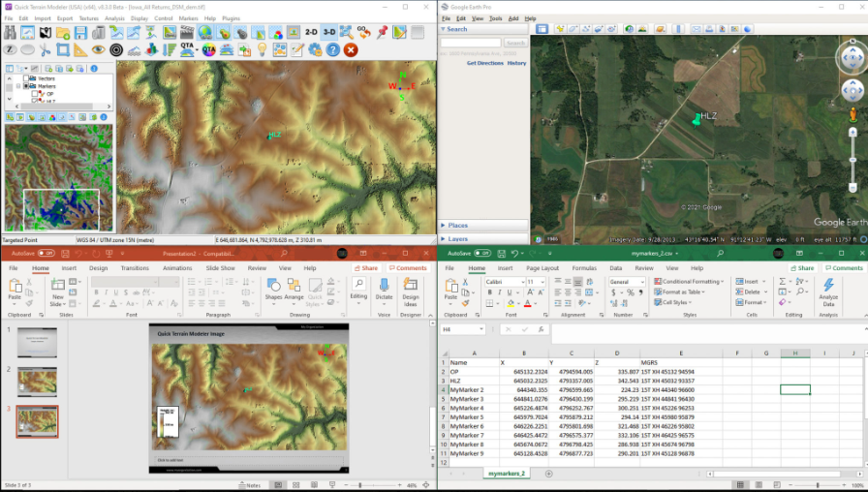The width and height of the screenshot is (868, 492).
Task: Click the binoculars icon in Quick Terrain Modeler
Action: click(10, 33)
